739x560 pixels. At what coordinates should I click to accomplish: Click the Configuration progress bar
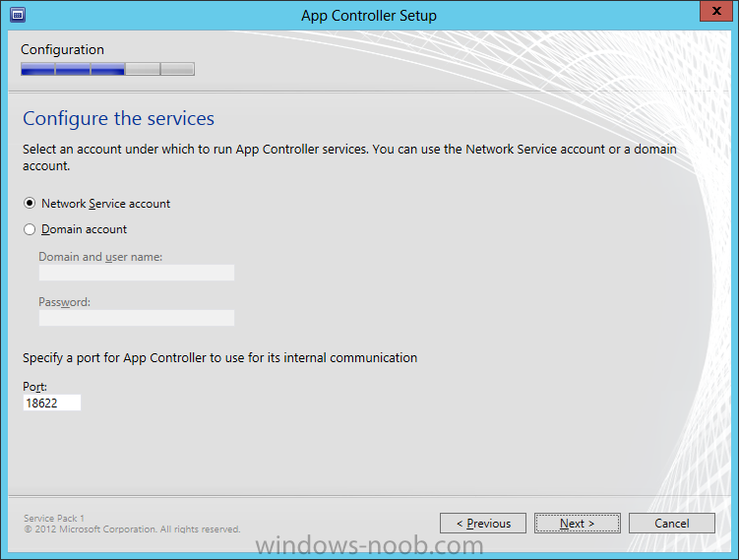(107, 69)
